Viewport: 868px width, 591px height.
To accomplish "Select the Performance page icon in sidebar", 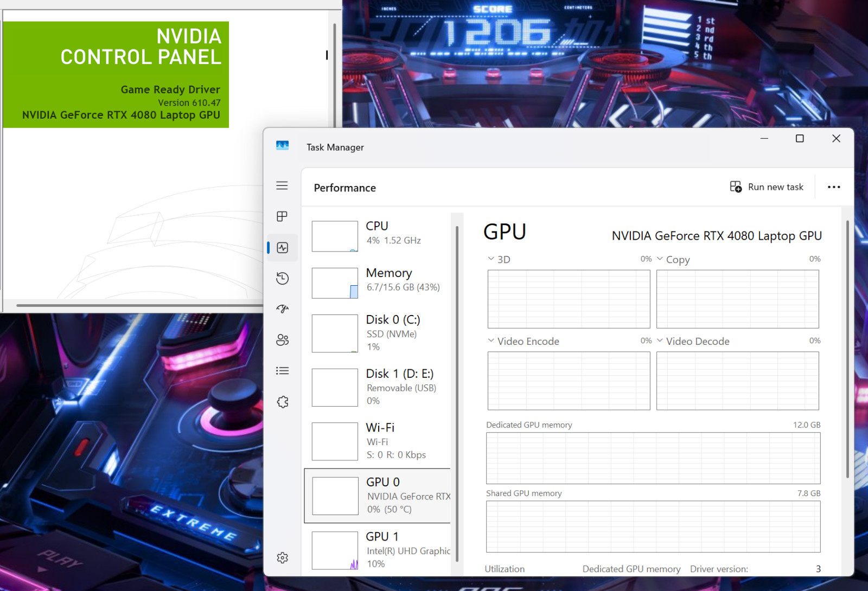I will click(x=282, y=248).
